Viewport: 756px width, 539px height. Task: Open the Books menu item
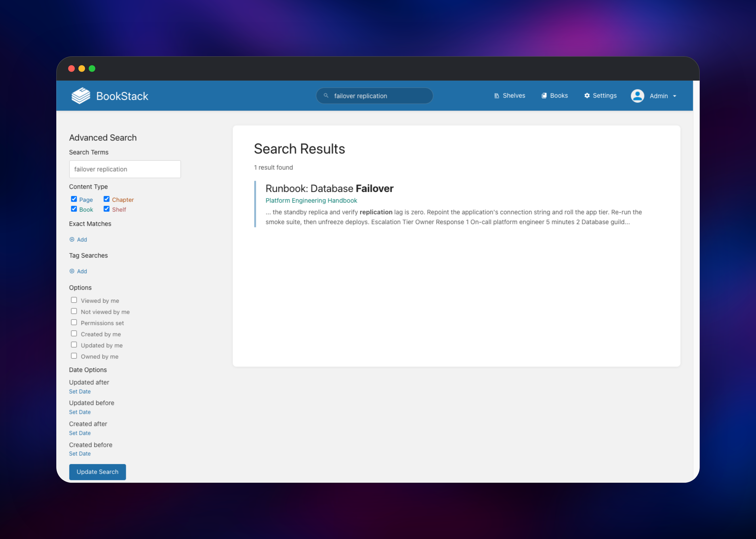(x=554, y=96)
